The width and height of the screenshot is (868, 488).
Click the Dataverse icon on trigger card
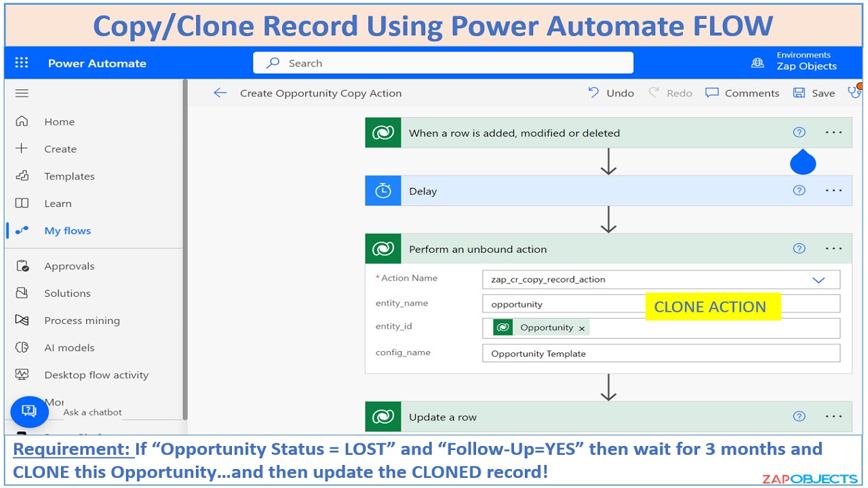(x=383, y=133)
